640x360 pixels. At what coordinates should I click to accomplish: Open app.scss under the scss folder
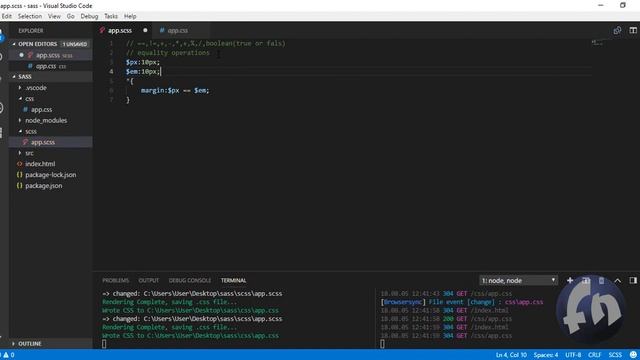(x=42, y=142)
